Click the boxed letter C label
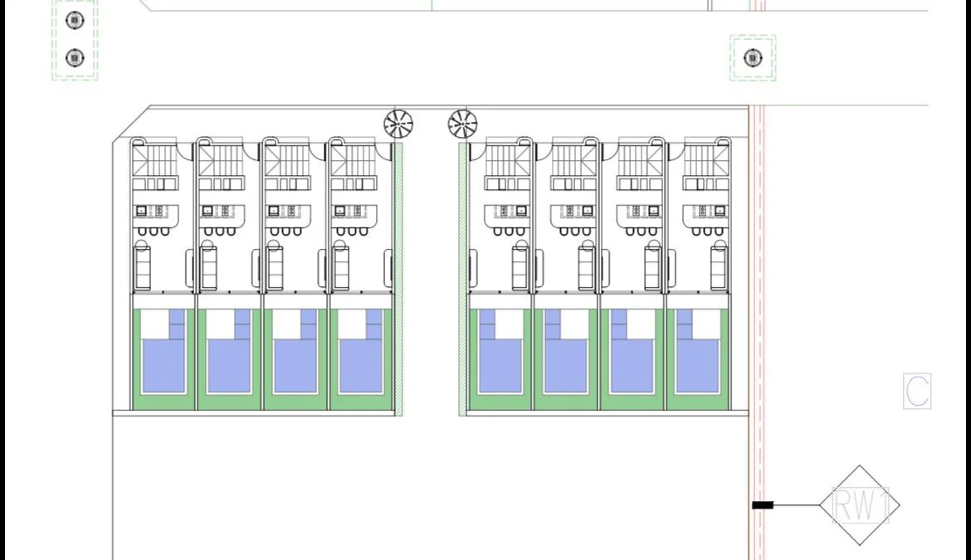The width and height of the screenshot is (971, 560). tap(917, 391)
